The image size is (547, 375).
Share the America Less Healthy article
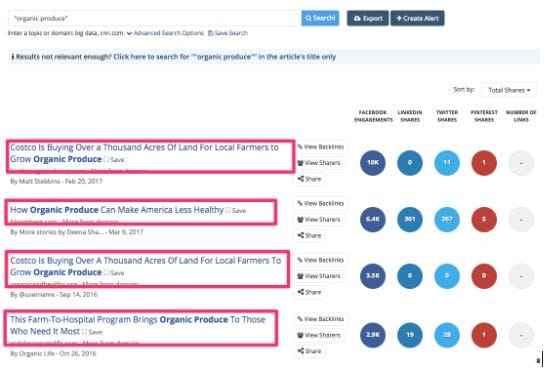309,235
